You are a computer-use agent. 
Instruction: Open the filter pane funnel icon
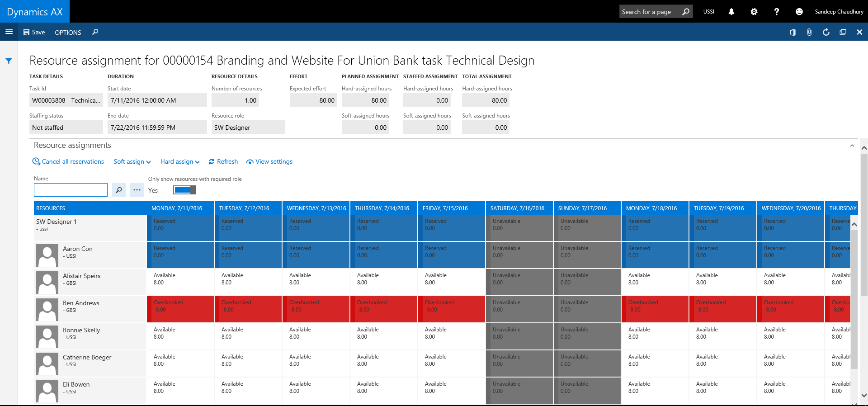coord(9,61)
